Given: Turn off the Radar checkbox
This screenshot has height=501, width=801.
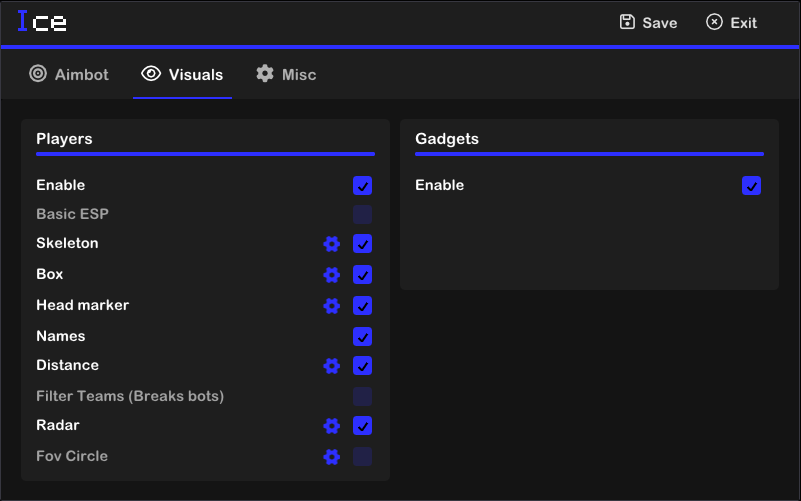Looking at the screenshot, I should tap(363, 426).
